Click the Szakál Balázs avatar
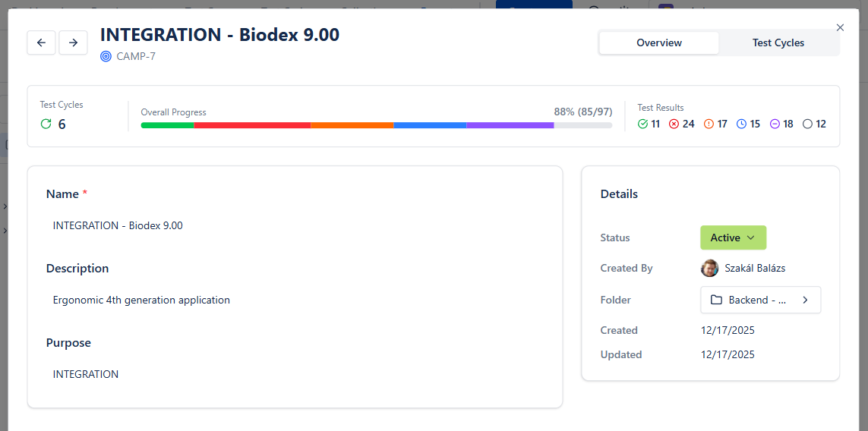Screen dimensions: 868x431 pos(709,268)
